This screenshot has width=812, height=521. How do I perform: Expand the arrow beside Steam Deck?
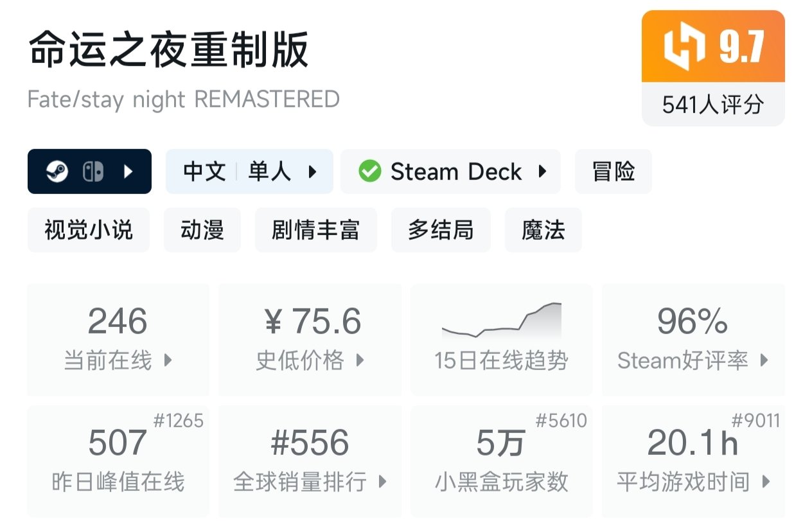point(542,172)
